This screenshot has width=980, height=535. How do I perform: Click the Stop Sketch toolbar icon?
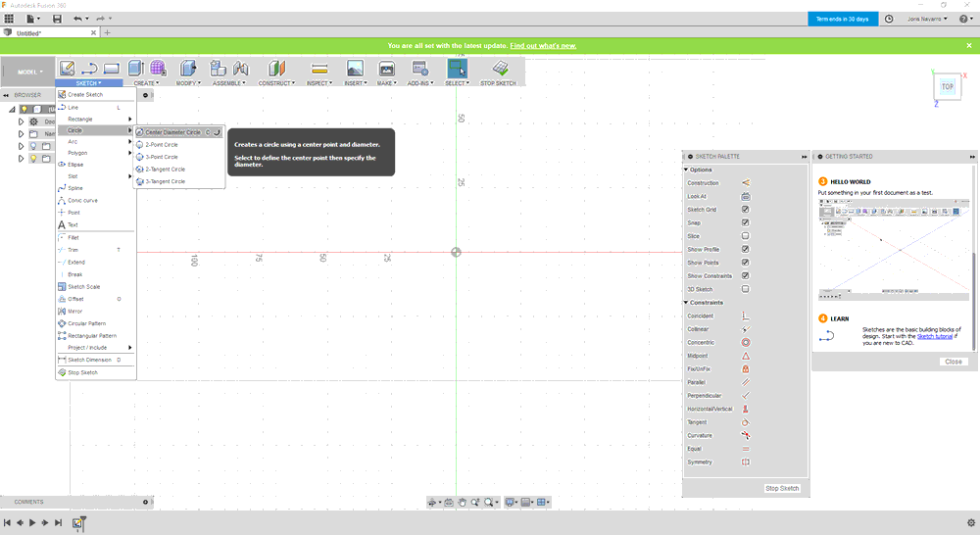click(500, 69)
